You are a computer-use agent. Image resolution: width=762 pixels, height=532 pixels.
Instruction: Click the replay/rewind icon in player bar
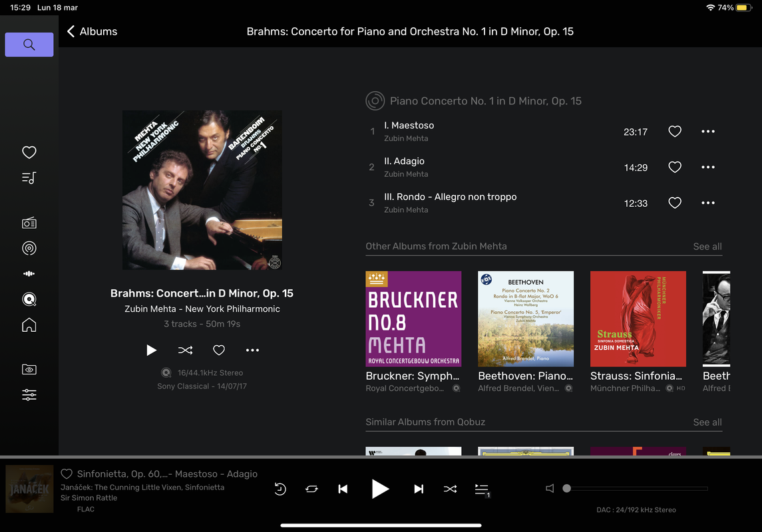click(x=280, y=489)
